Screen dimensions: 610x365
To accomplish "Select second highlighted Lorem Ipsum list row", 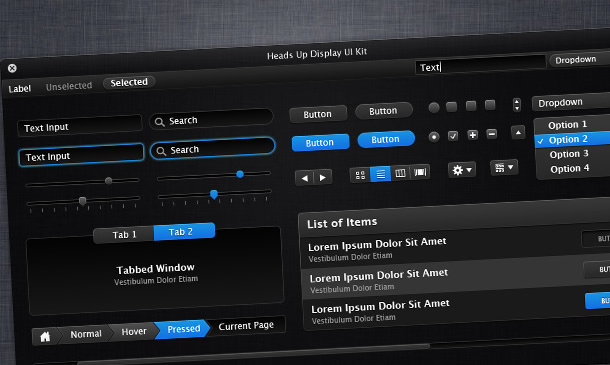I will (x=455, y=277).
